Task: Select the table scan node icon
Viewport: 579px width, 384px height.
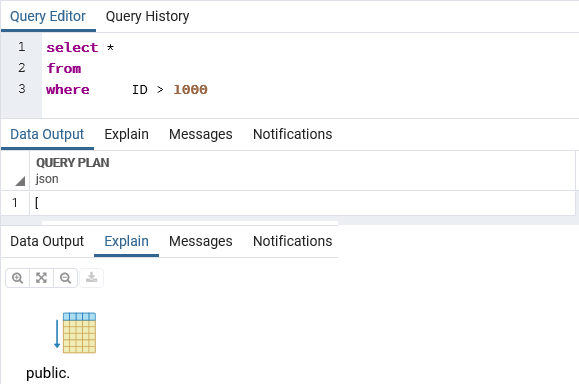Action: (79, 333)
